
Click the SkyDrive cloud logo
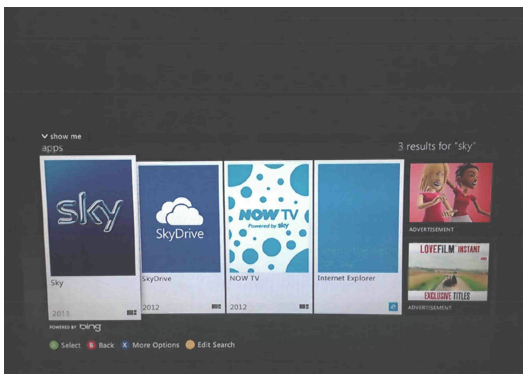coord(180,211)
